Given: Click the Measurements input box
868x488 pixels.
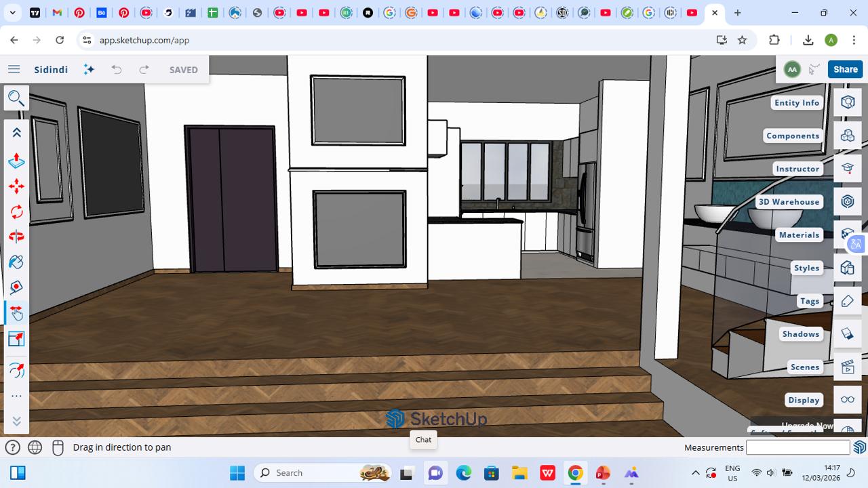Looking at the screenshot, I should point(797,447).
